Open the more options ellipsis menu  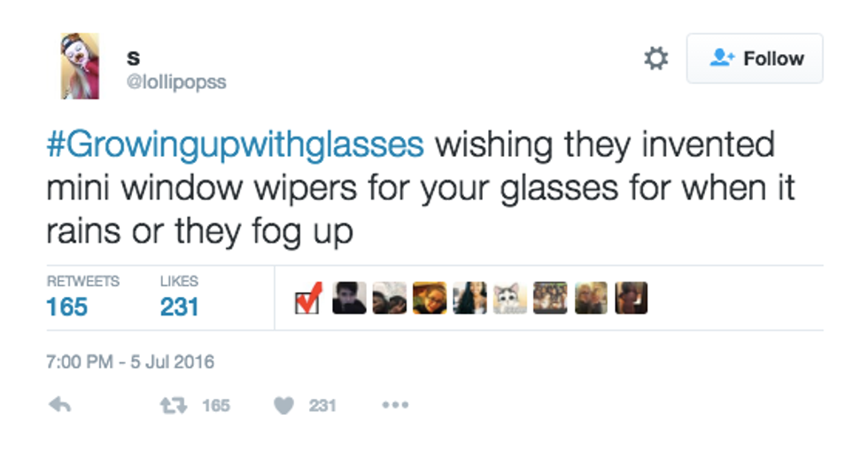coord(394,406)
